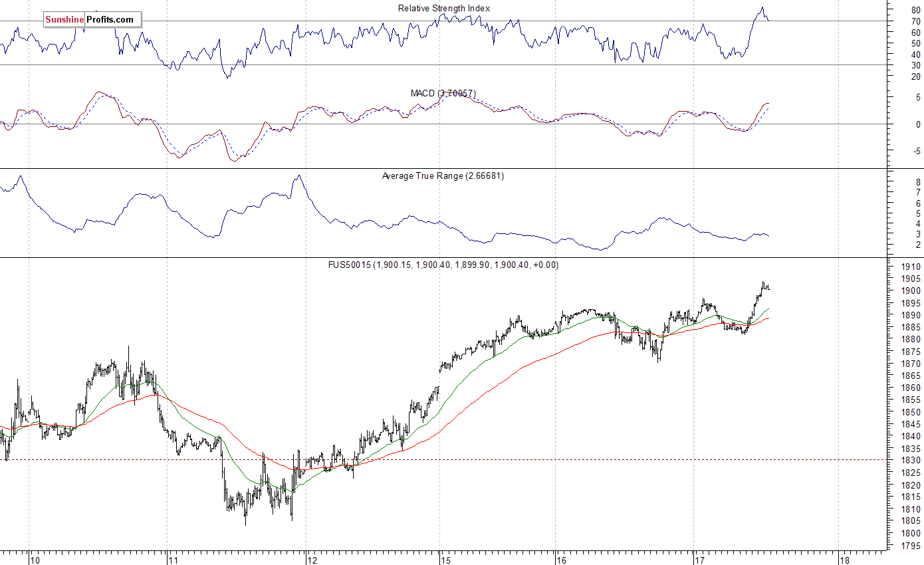Click the ATR axis value 8

pyautogui.click(x=918, y=181)
